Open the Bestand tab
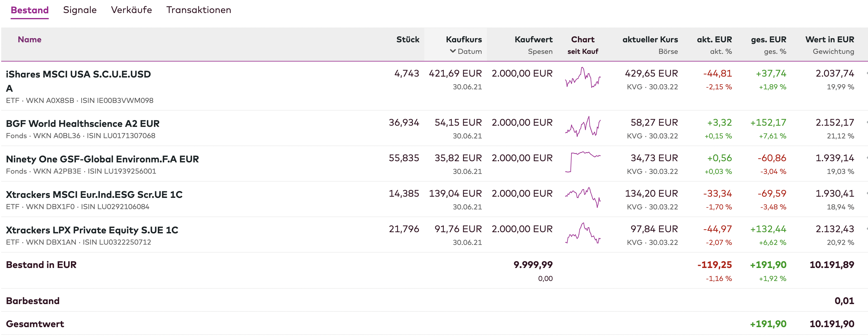Screen dimensions: 868x336 point(30,10)
